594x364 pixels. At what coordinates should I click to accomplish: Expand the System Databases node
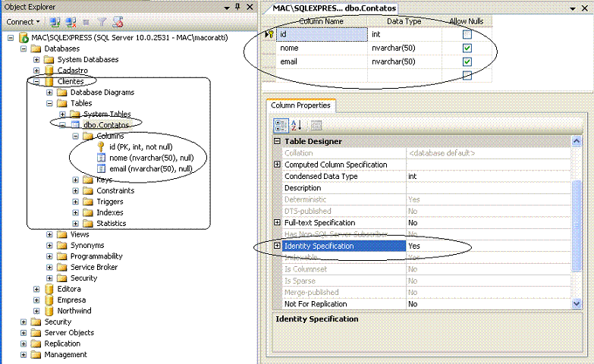coord(36,60)
